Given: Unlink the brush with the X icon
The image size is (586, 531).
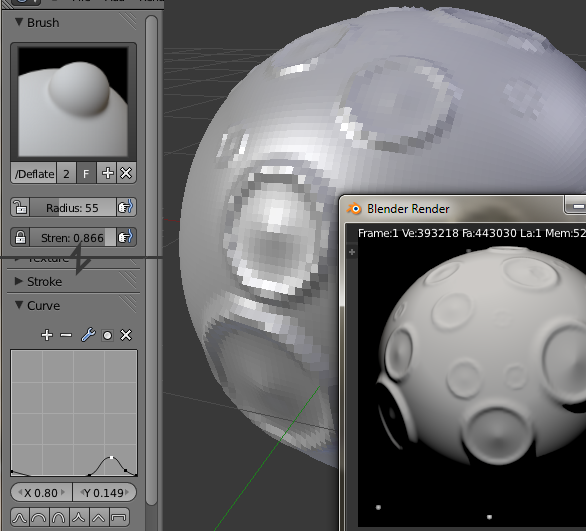Looking at the screenshot, I should pos(126,173).
